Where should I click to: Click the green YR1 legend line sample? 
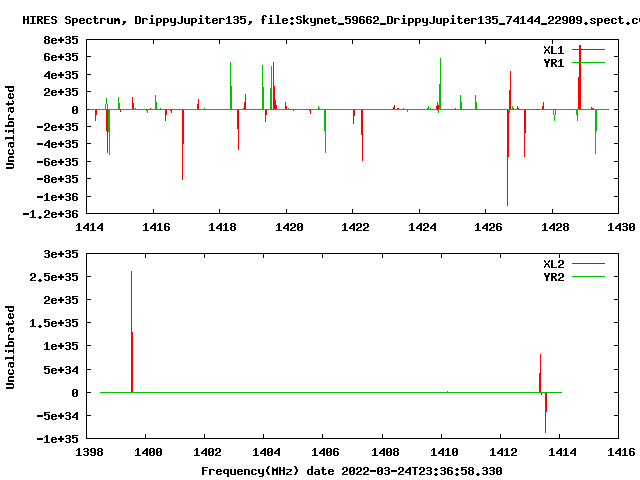point(588,62)
